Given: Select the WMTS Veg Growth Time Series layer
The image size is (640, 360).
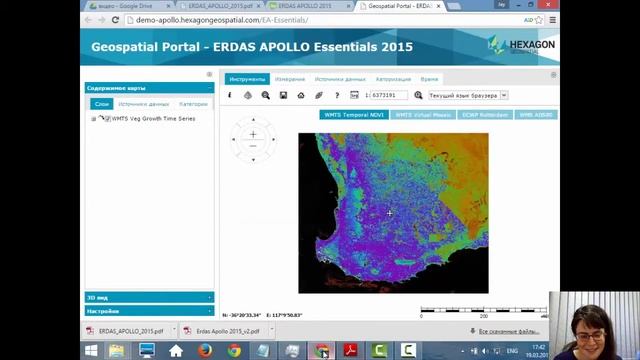Looking at the screenshot, I should coord(153,119).
